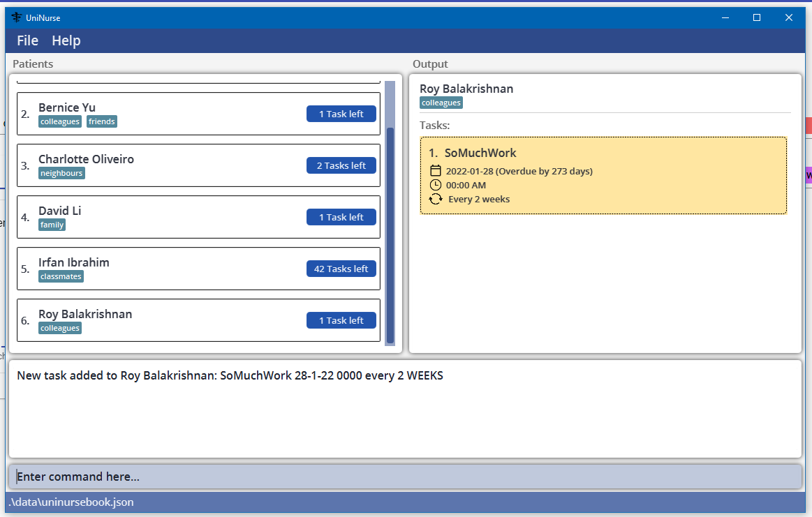This screenshot has width=812, height=517.
Task: Click Roy Balakrishnan's 1 Task left badge
Action: 341,320
